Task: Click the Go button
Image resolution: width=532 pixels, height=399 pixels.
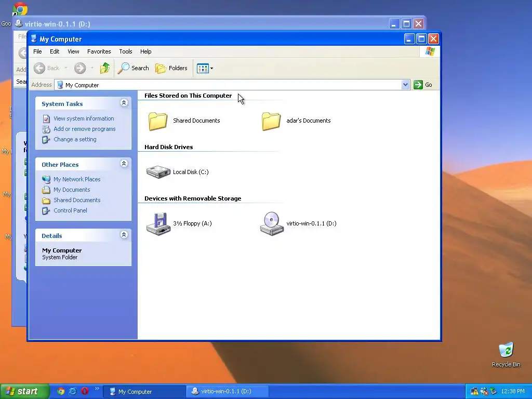Action: (x=423, y=85)
